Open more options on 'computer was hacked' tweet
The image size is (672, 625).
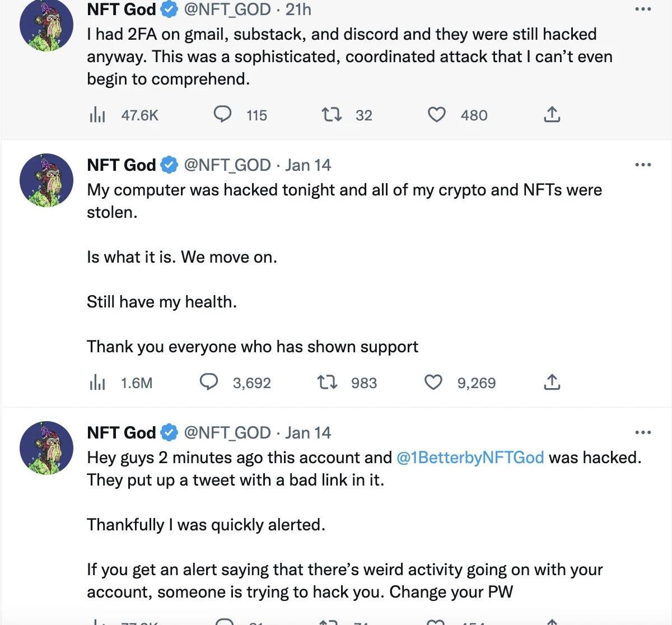643,165
